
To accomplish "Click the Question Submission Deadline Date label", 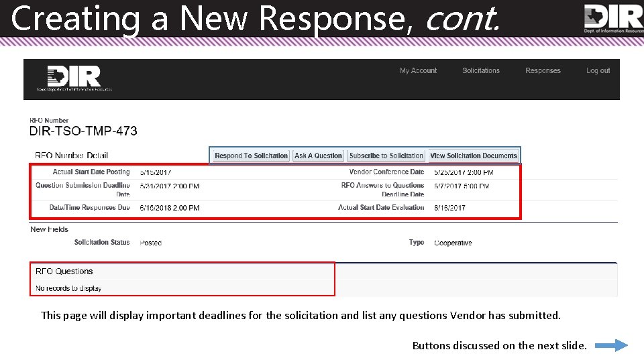I will [83, 190].
